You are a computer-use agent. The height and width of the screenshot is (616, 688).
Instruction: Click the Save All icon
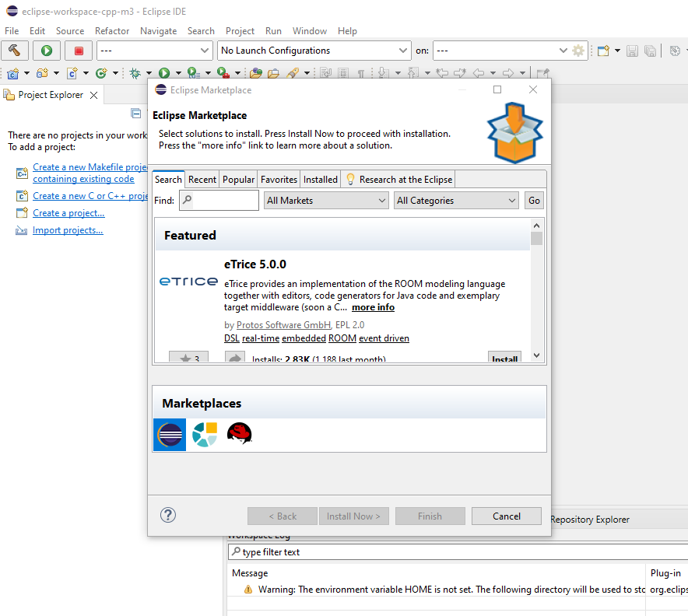pos(651,51)
